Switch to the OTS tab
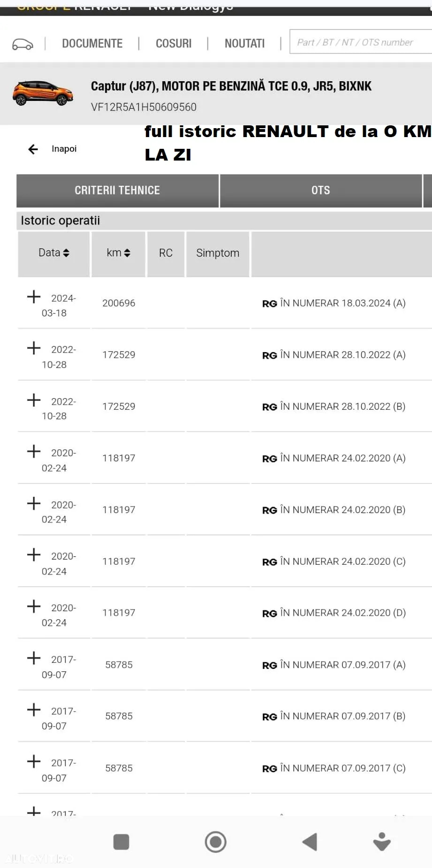 tap(321, 191)
